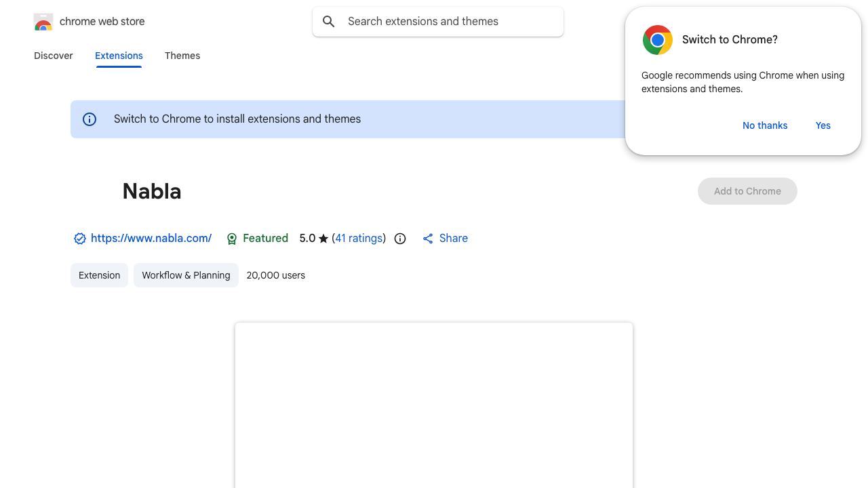Click the Add to Chrome button
This screenshot has height=488, width=868.
[x=747, y=191]
